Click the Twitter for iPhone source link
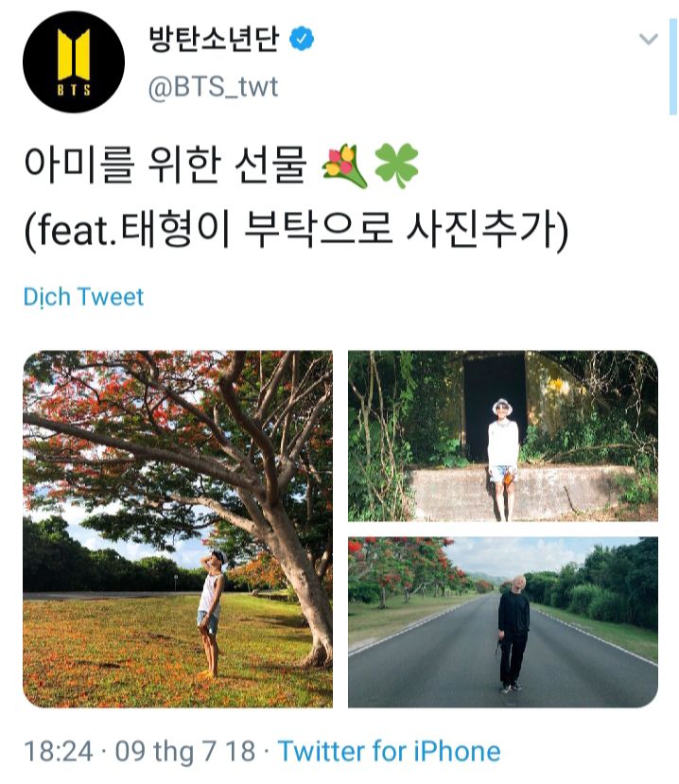 (x=389, y=751)
